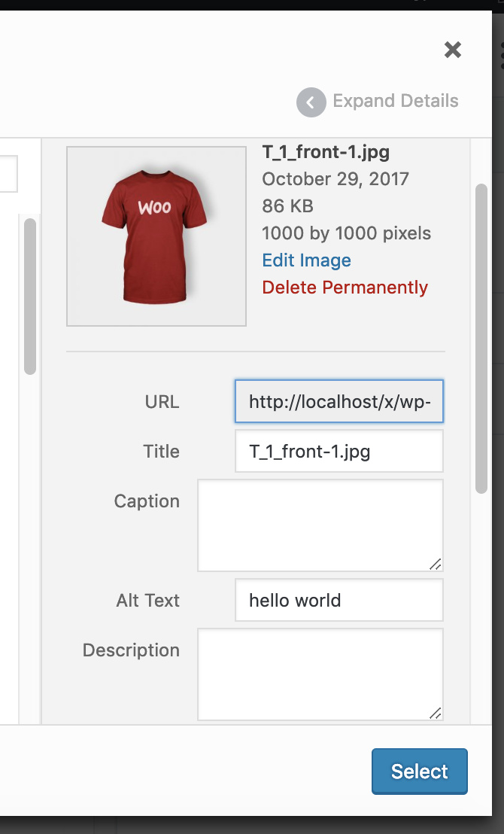Click the Delete Permanently link
Viewport: 504px width, 834px height.
click(x=345, y=288)
